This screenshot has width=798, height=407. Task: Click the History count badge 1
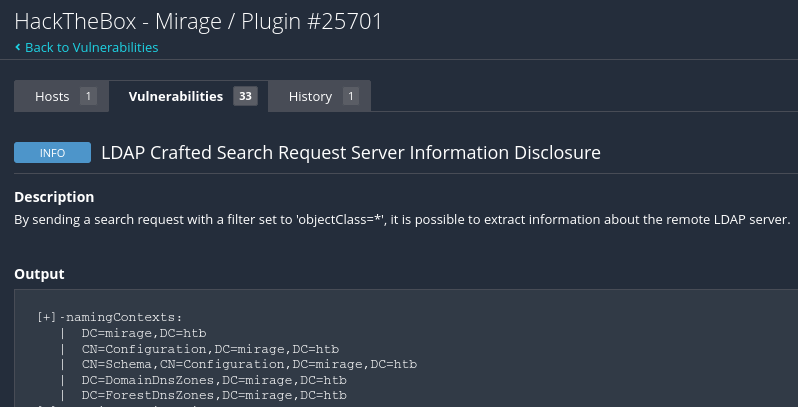pos(351,96)
